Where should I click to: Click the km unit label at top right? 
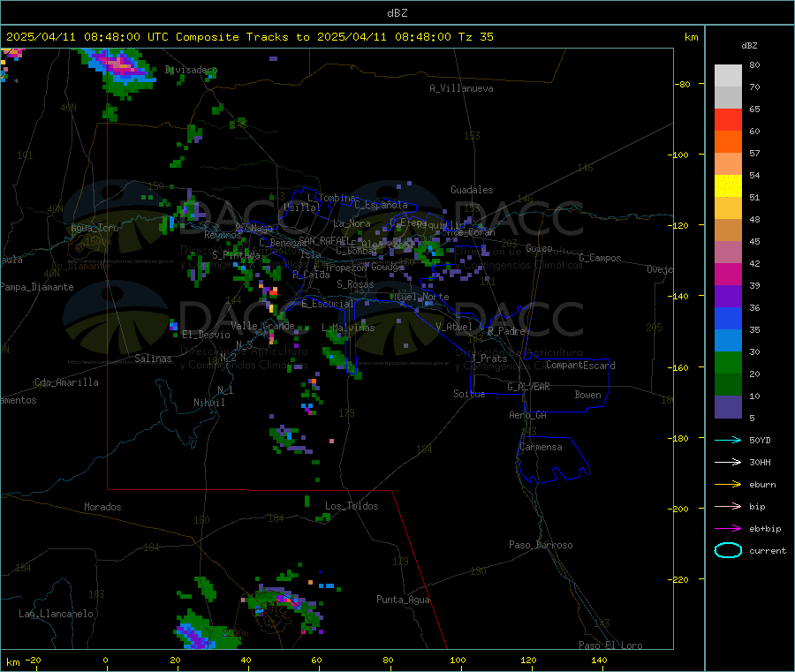click(691, 37)
